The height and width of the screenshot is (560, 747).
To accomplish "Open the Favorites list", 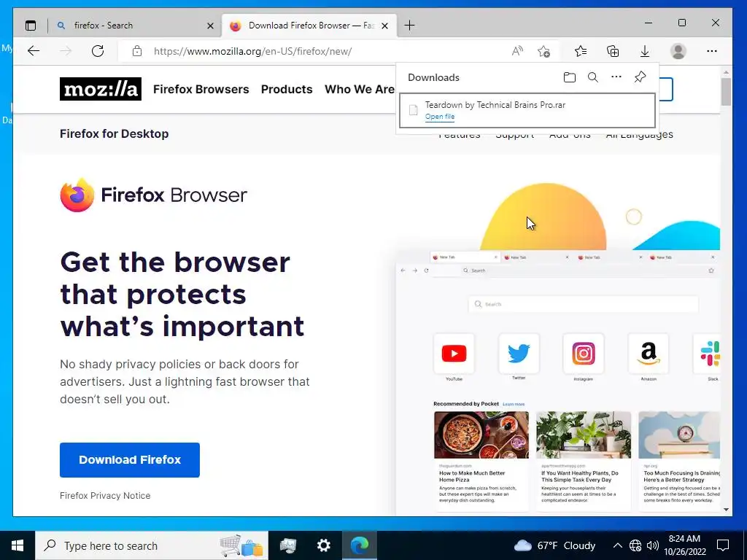I will tap(581, 51).
